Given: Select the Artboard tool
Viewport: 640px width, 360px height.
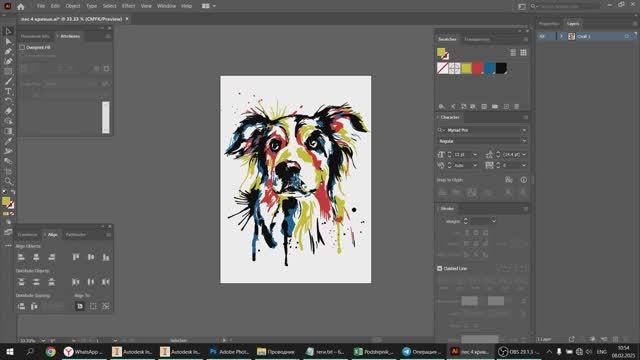Looking at the screenshot, I should coord(8,171).
